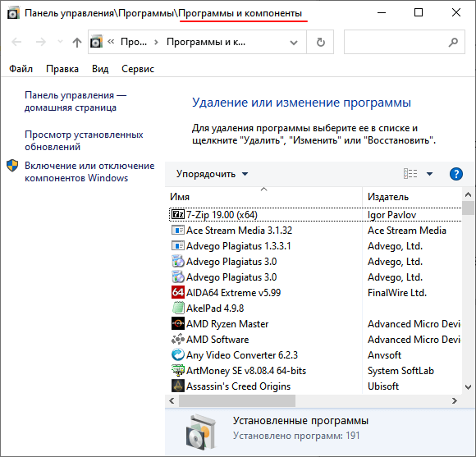Click the AMD Ryzen Master icon
The height and width of the screenshot is (457, 476).
point(178,323)
